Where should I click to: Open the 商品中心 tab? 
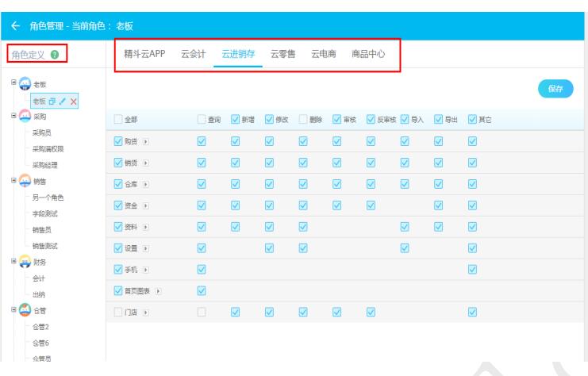coord(368,54)
